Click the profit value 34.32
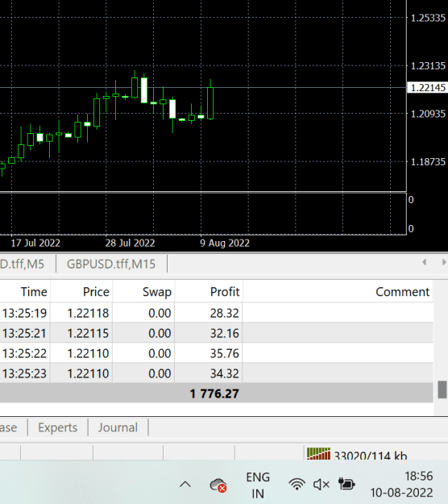 tap(225, 373)
